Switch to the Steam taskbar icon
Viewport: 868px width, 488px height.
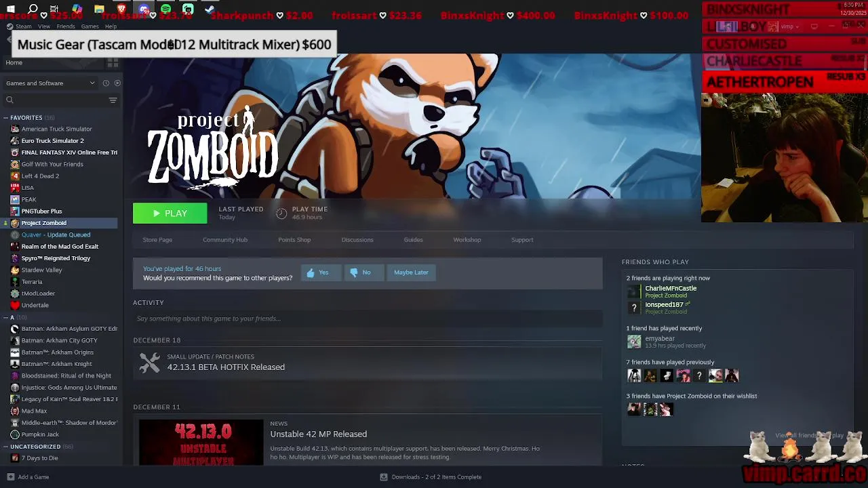[x=210, y=9]
